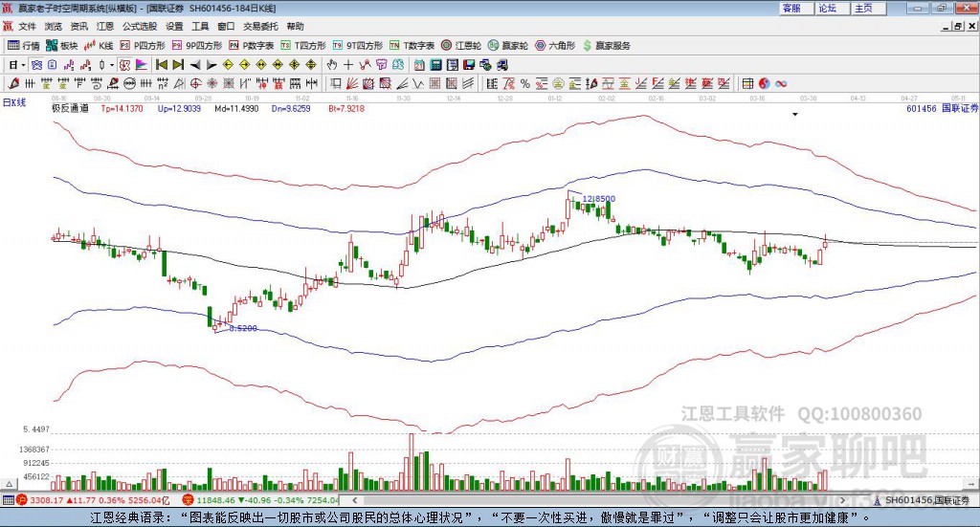The image size is (980, 527).
Task: Select the red target circle tool
Action: [195, 83]
